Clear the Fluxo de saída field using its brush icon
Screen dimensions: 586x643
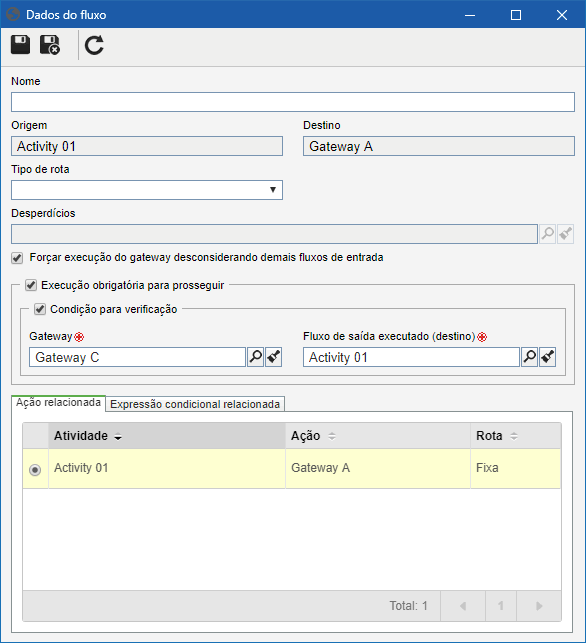[x=547, y=357]
